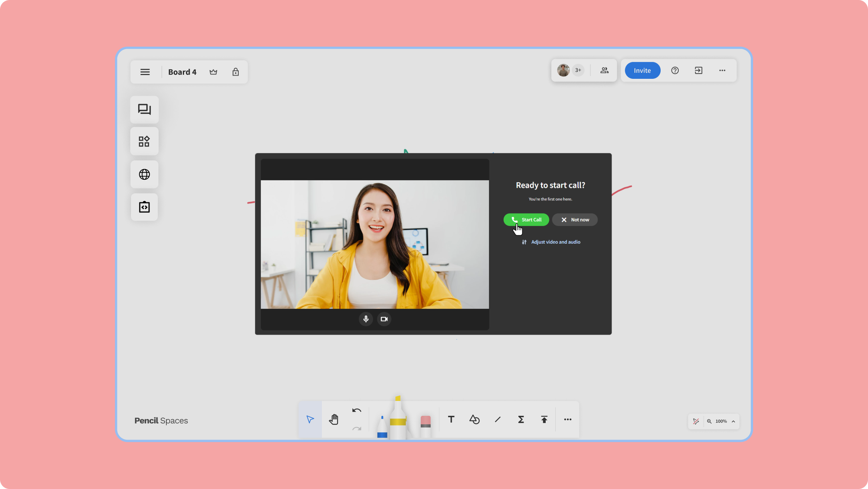Click the Invite button
The height and width of the screenshot is (489, 868).
pos(642,70)
